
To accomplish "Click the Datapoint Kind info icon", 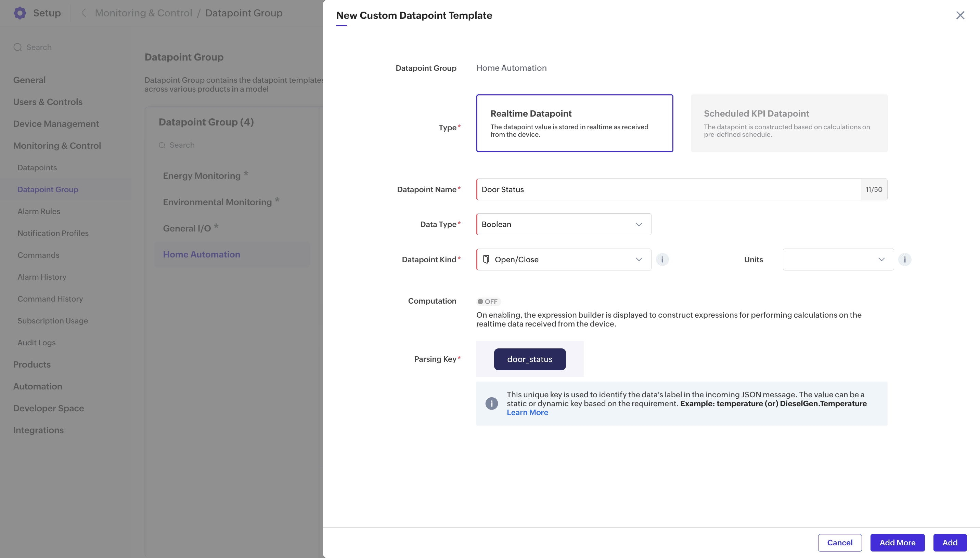I will (x=662, y=260).
